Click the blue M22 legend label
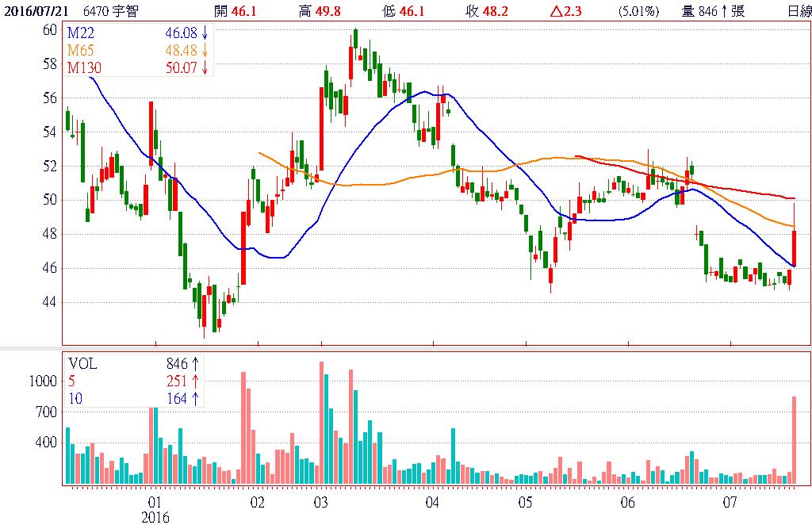 [79, 33]
